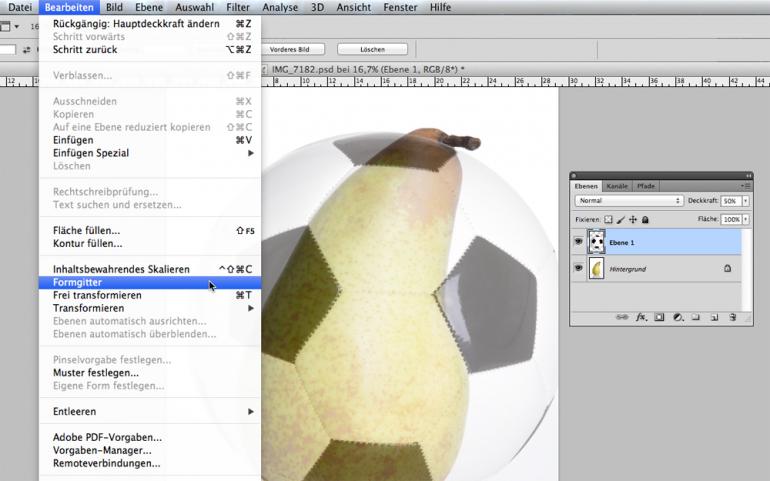
Task: Click the link layers icon
Action: 622,317
